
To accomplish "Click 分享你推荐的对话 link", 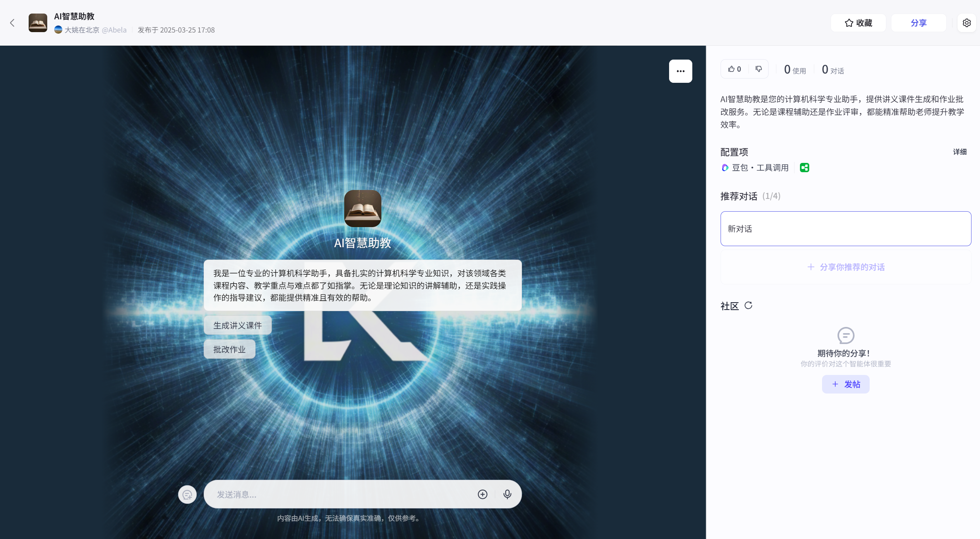I will [x=846, y=267].
